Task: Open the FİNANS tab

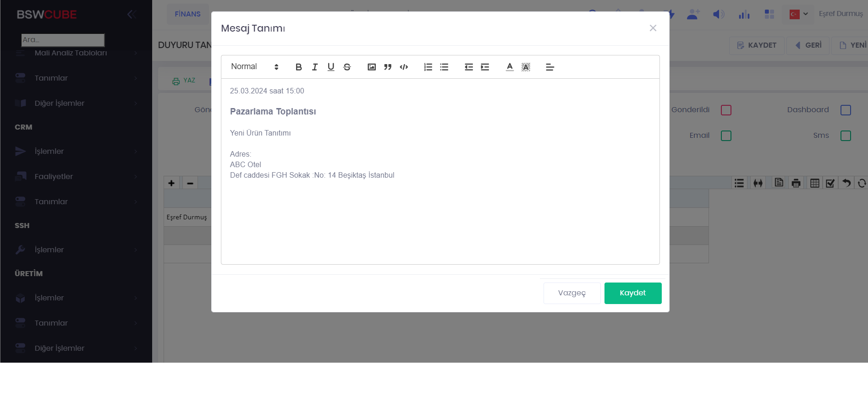Action: pyautogui.click(x=187, y=14)
